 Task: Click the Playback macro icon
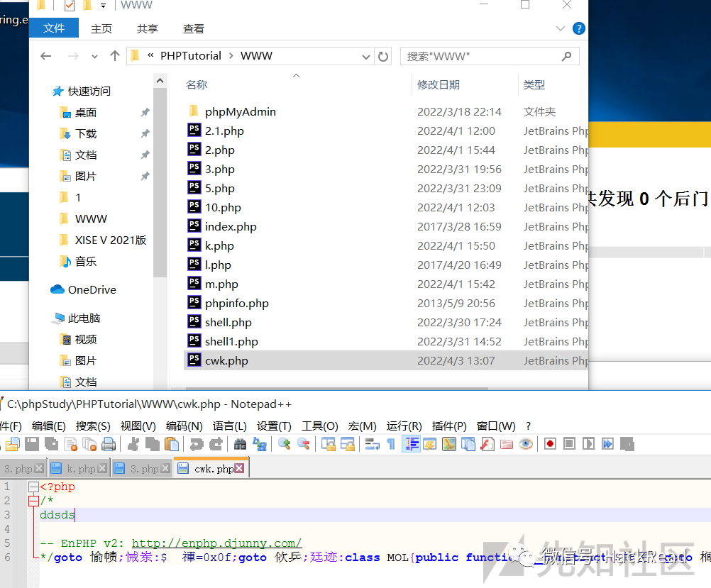[x=588, y=444]
